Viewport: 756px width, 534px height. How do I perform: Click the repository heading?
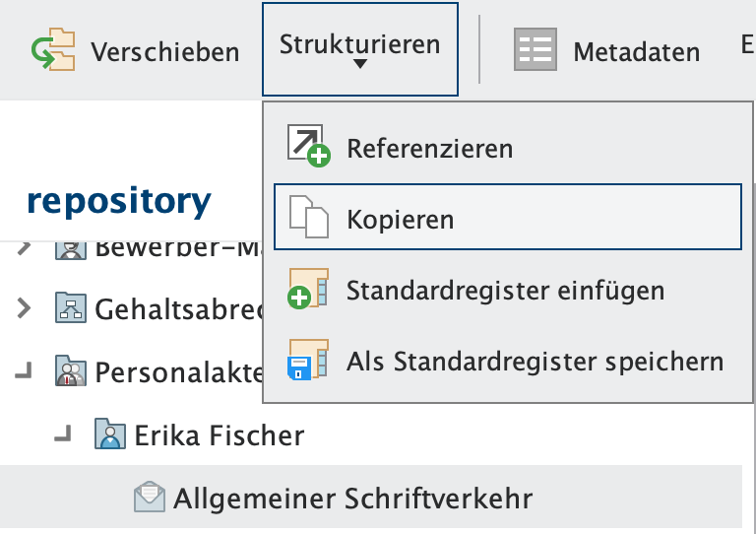pyautogui.click(x=118, y=201)
